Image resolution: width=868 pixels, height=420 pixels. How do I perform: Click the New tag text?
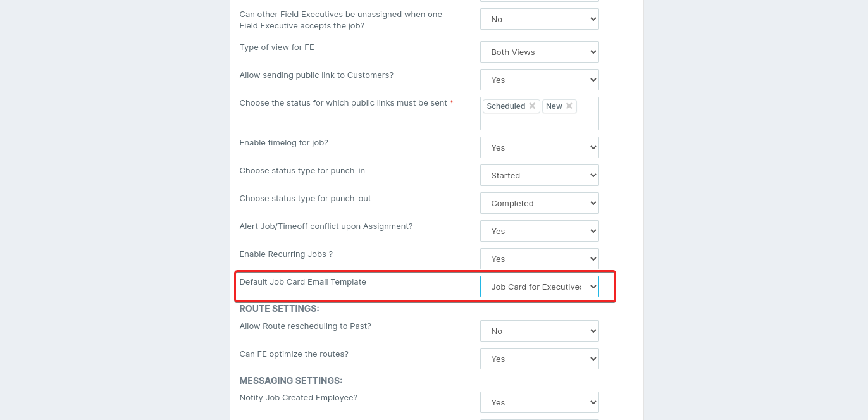pos(554,106)
